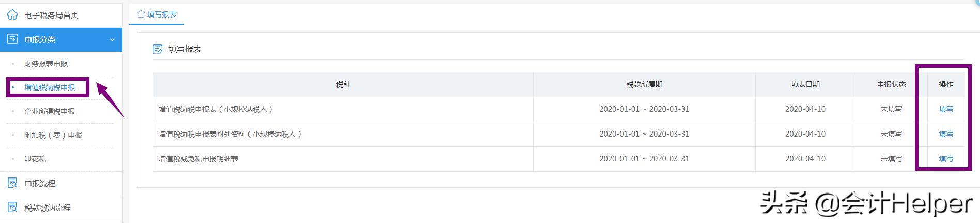Click the 税款缴纳流程 sidebar icon
The height and width of the screenshot is (223, 980).
[12, 207]
